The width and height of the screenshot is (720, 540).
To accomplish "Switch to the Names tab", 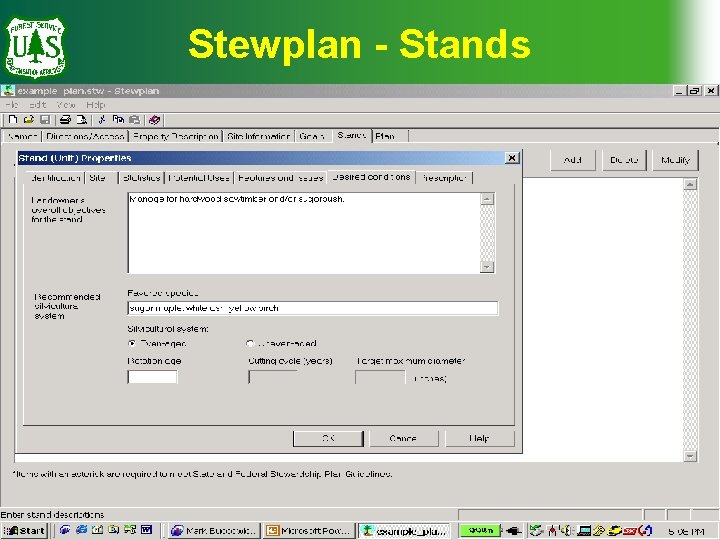I will (22, 136).
